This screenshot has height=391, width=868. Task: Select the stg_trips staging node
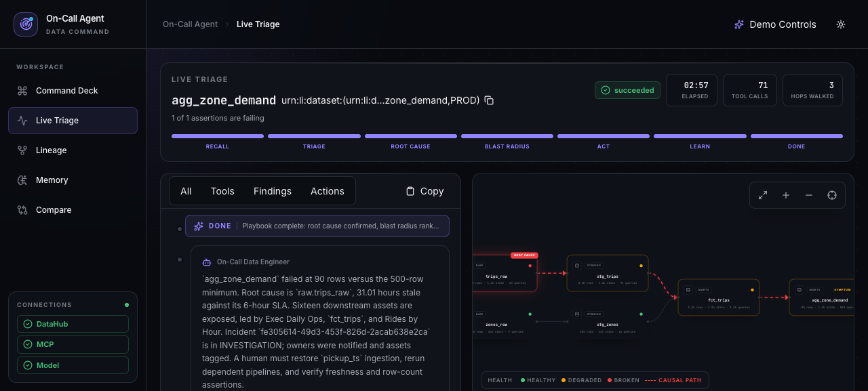[x=608, y=273]
